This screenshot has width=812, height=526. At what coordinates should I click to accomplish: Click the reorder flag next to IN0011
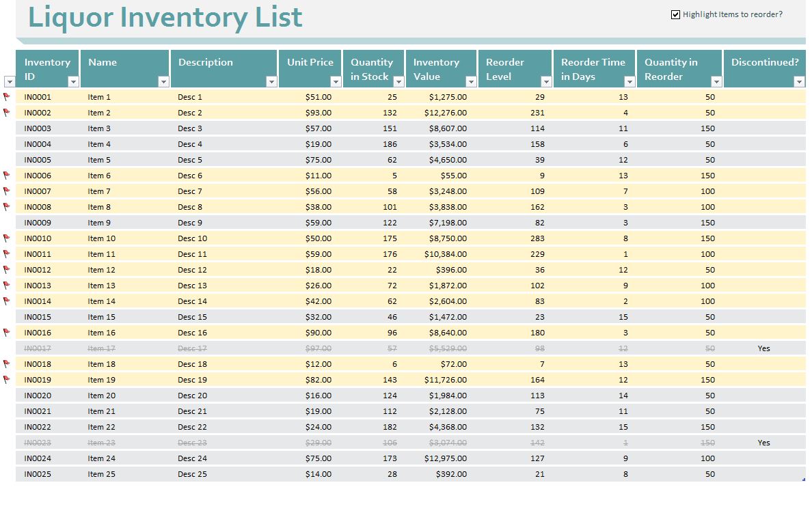tap(6, 253)
